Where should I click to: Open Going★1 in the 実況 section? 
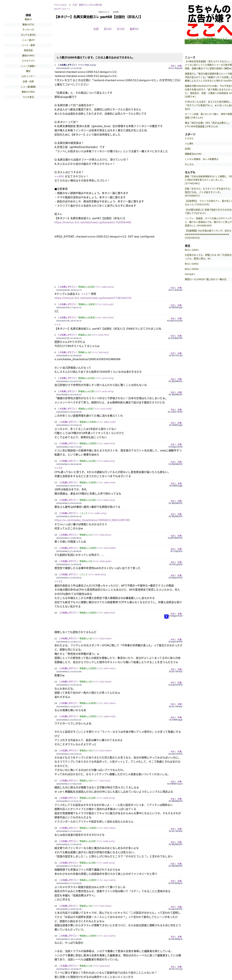(190, 274)
